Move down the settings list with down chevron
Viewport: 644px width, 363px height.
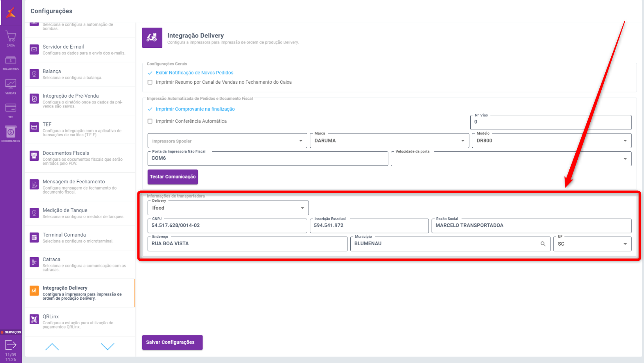coord(107,347)
